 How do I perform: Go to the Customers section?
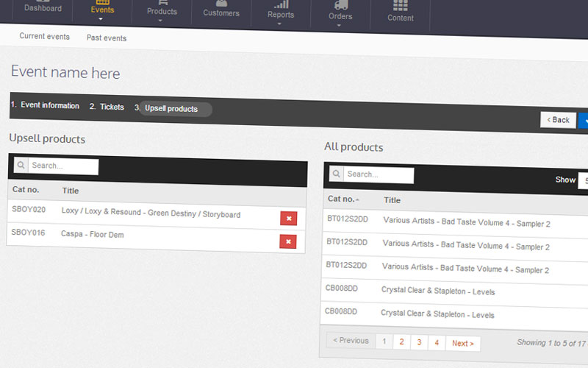click(x=221, y=10)
